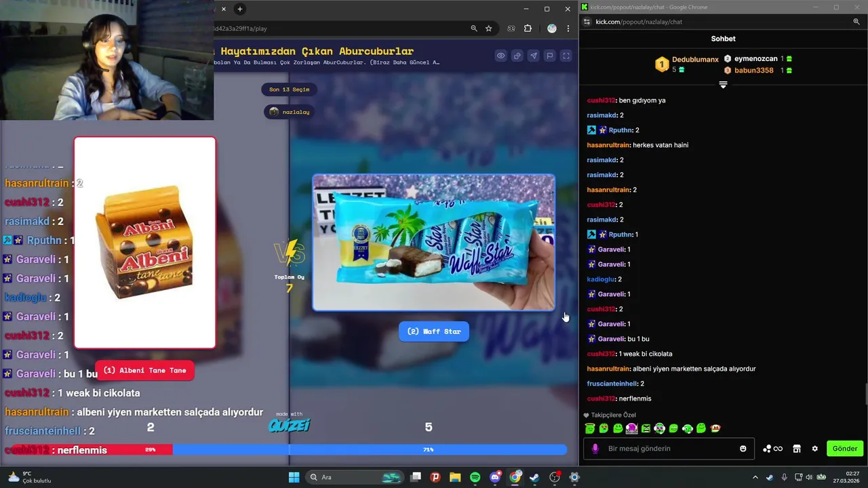Click the Son 13 Seçim pill

[x=289, y=89]
